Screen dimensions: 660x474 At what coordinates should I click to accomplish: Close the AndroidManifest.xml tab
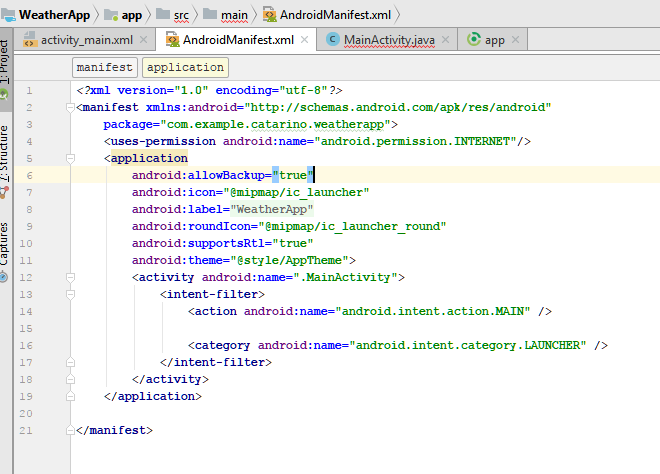coord(305,40)
